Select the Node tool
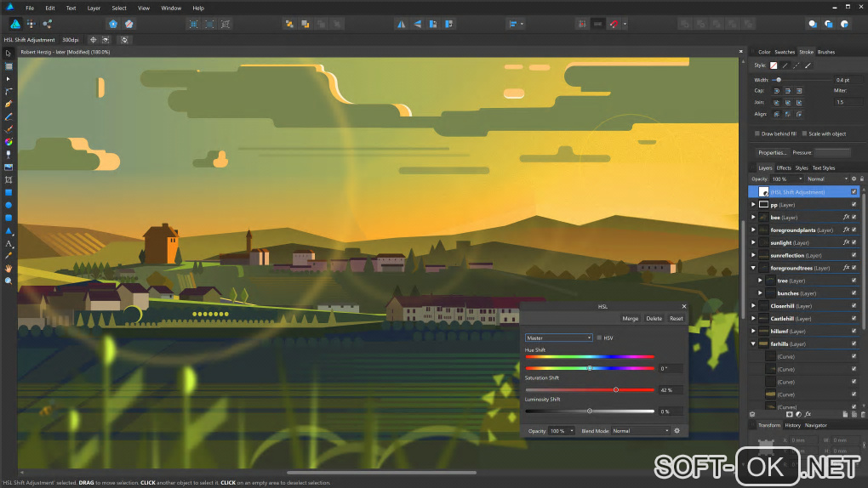The image size is (868, 488). click(x=9, y=79)
